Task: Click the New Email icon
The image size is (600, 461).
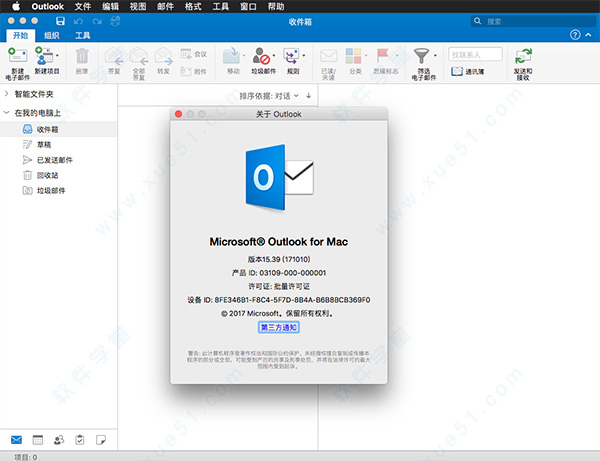Action: click(x=17, y=56)
